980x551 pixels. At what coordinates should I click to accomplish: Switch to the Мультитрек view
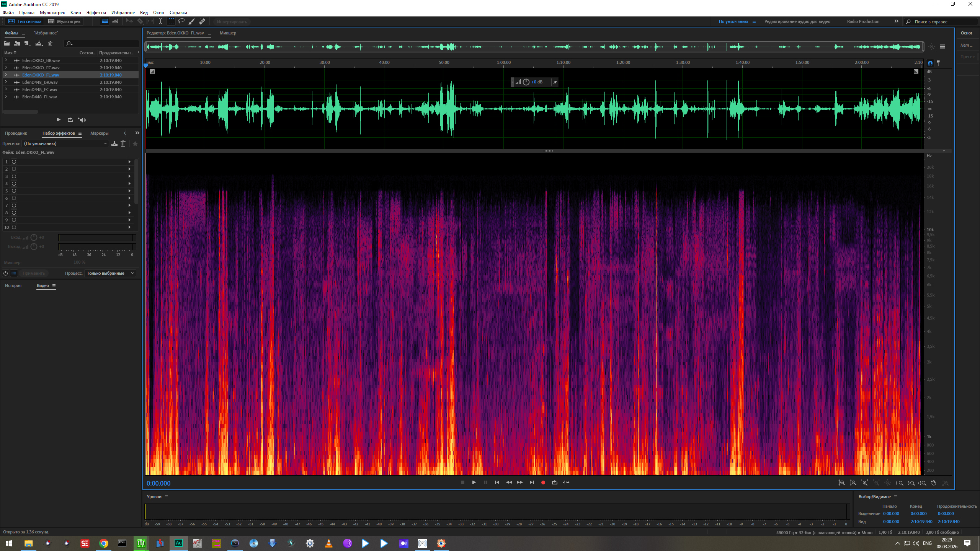click(64, 21)
